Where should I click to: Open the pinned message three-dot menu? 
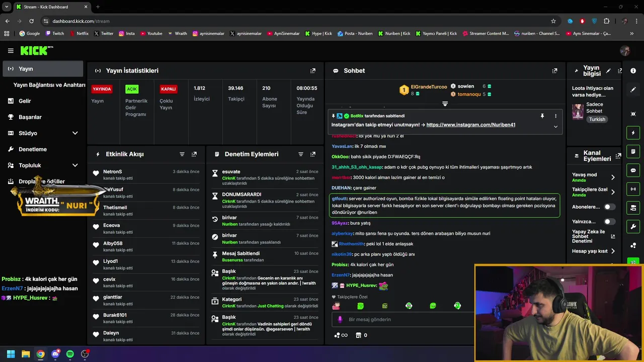tap(555, 116)
